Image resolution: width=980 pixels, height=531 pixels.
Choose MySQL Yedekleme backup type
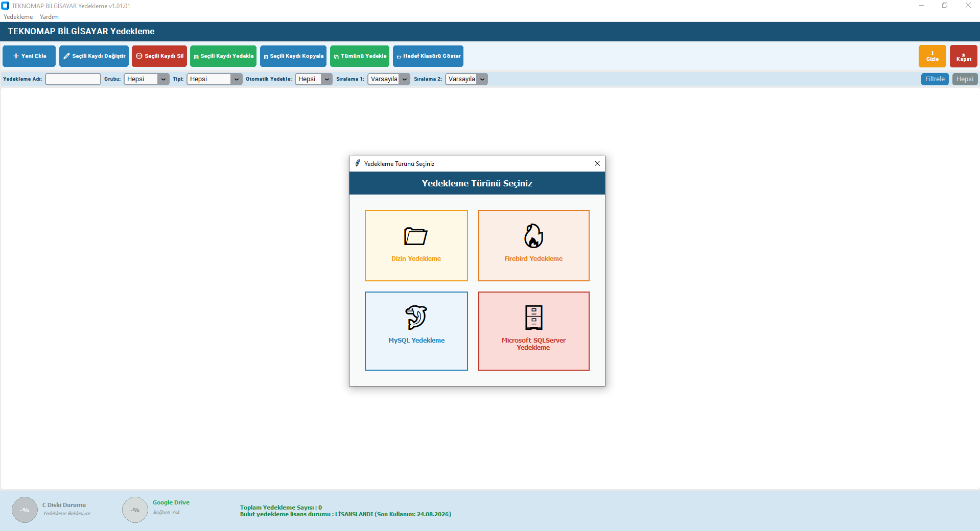[416, 331]
